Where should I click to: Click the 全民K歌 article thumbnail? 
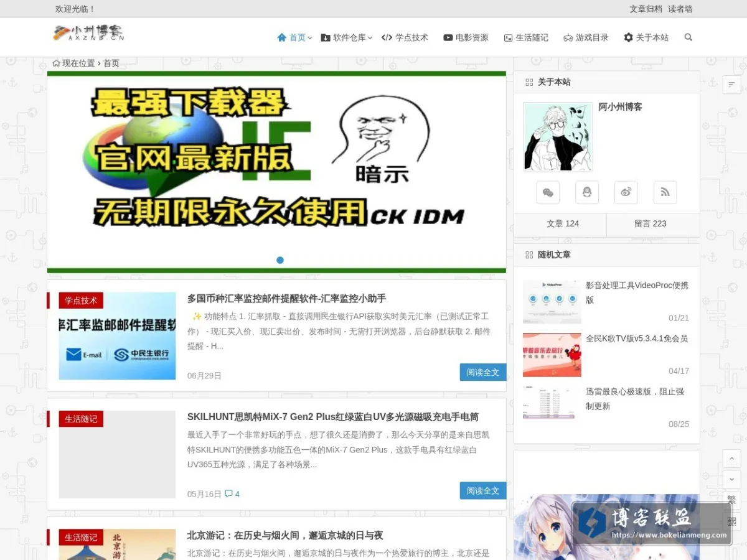point(552,355)
